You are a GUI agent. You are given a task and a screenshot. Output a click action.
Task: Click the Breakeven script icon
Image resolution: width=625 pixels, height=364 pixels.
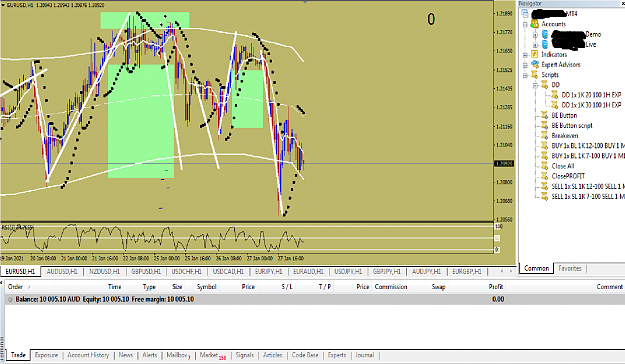coord(545,136)
